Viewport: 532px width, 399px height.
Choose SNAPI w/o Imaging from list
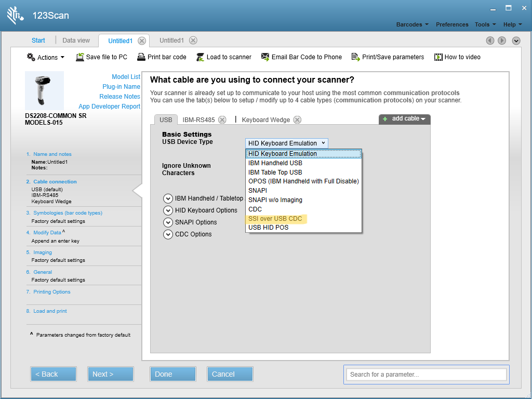pos(275,200)
